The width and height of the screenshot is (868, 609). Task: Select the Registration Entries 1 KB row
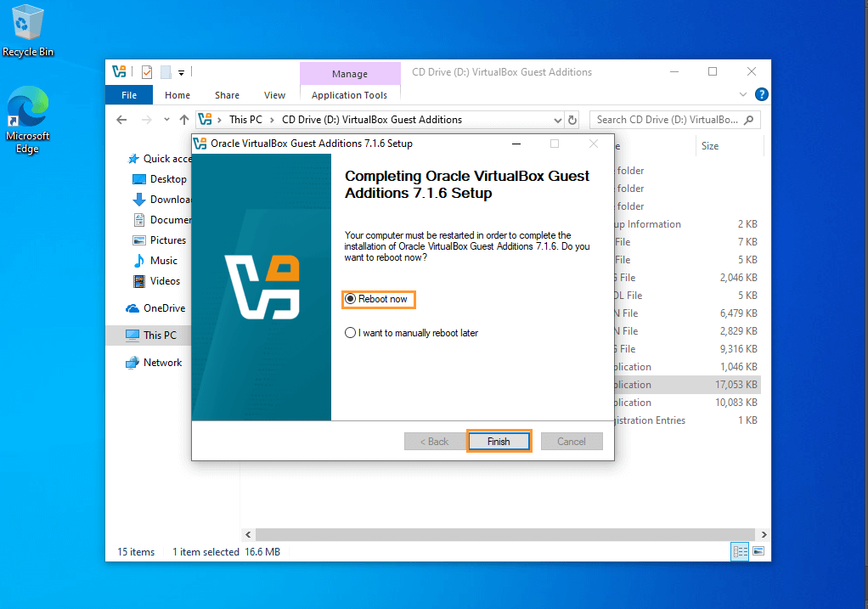click(687, 420)
